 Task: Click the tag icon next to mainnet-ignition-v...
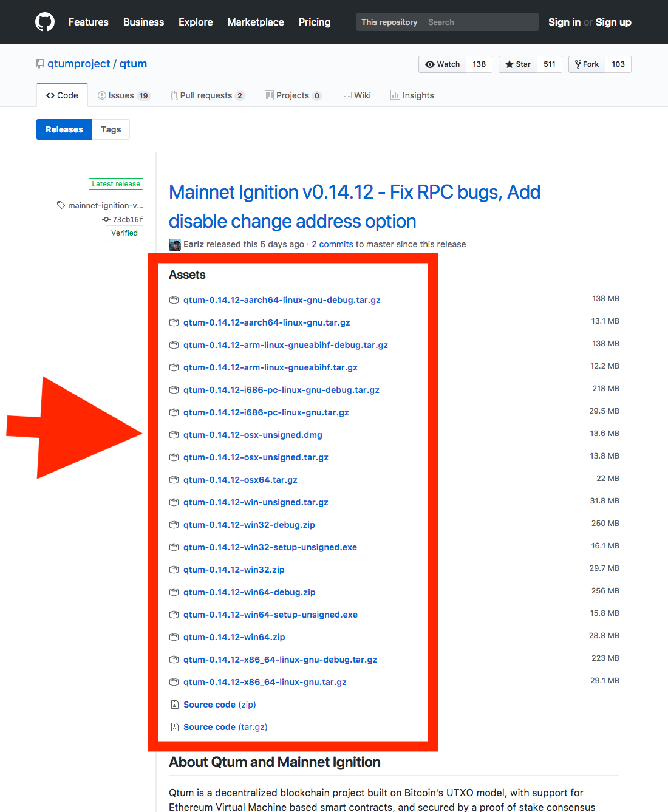coord(61,205)
